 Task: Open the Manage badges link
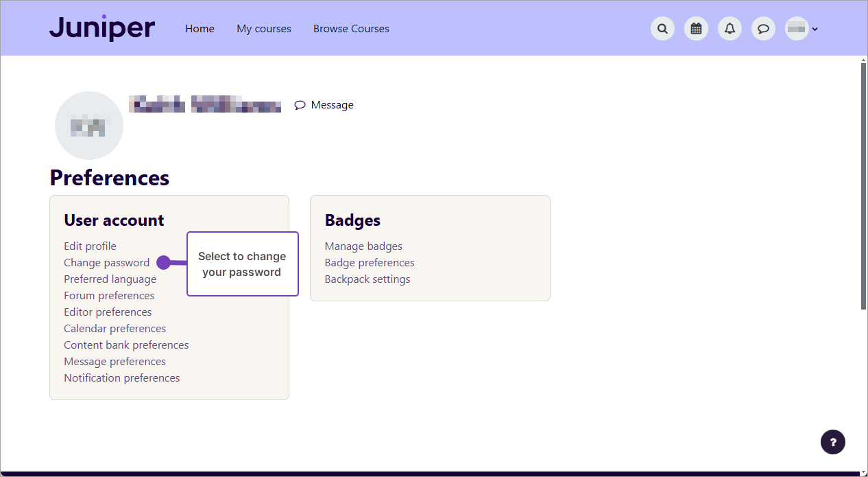(363, 246)
